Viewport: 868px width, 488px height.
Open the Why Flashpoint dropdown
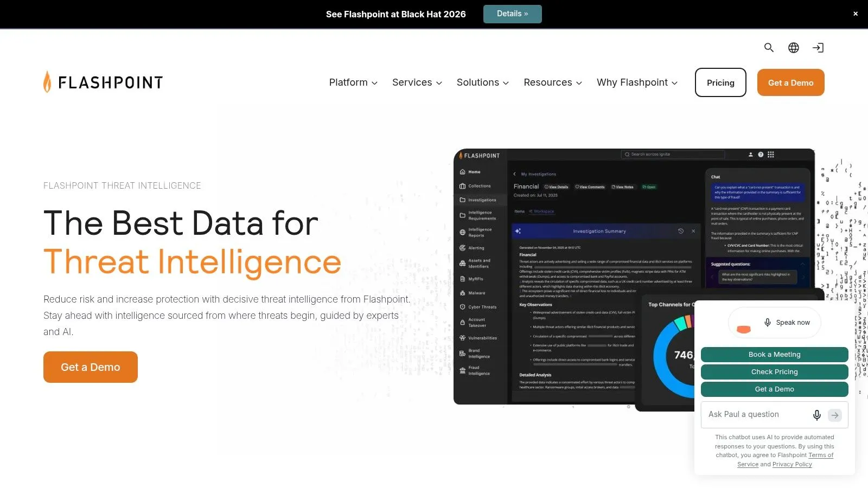(637, 82)
